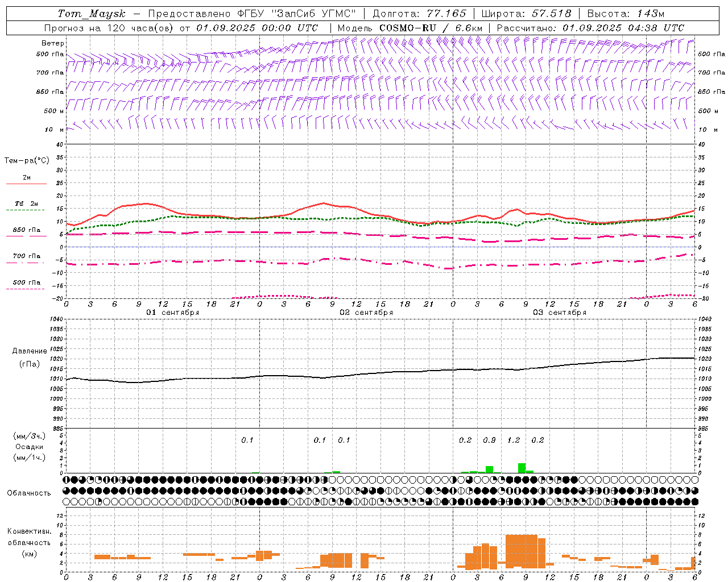The width and height of the screenshot is (728, 582).
Task: Click calculation time '04:38 UTC'
Action: pos(655,28)
